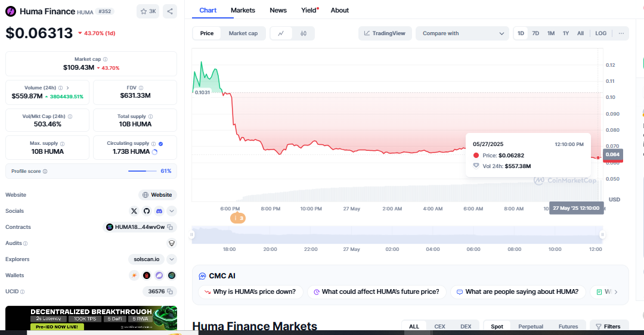The image size is (644, 335).
Task: Switch chart to Price view
Action: pos(206,33)
